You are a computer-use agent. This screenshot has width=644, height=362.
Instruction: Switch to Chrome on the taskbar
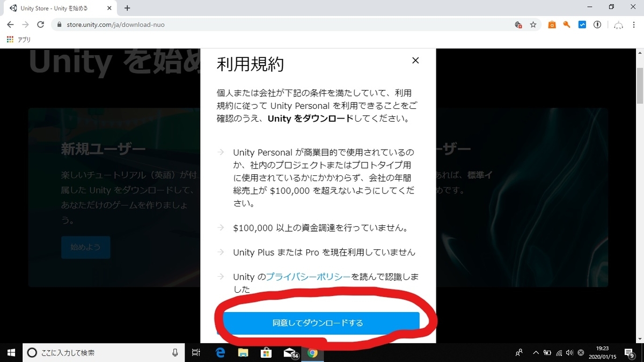click(313, 352)
